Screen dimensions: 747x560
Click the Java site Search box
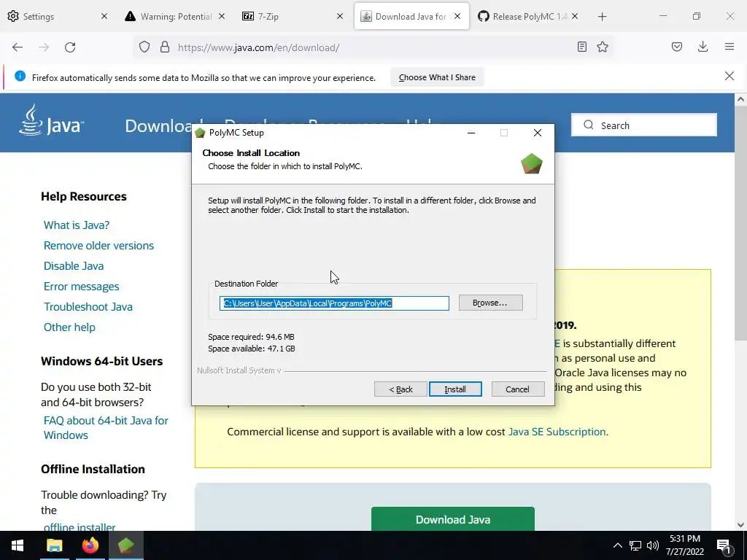pyautogui.click(x=643, y=125)
